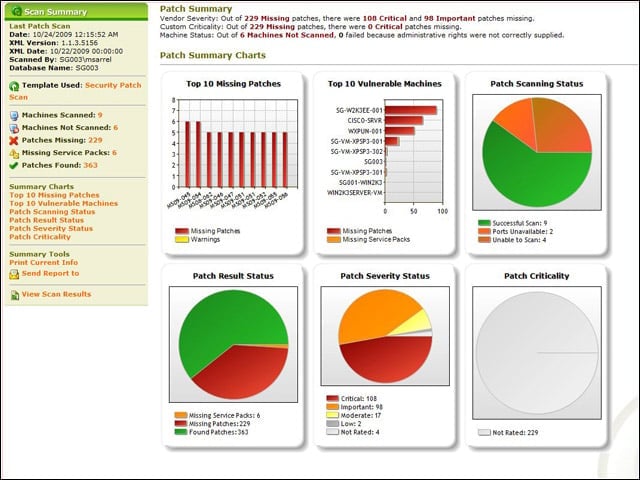Click the View Scan Results link

pyautogui.click(x=56, y=294)
